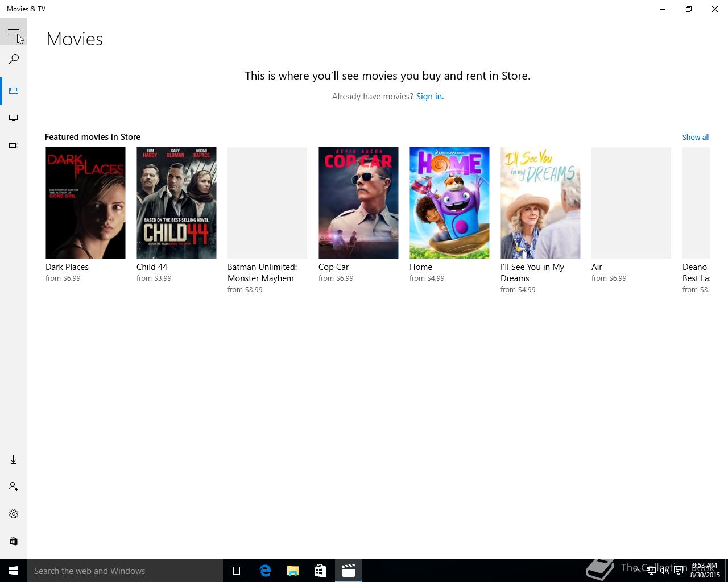Click the Search the web and Windows box
This screenshot has height=582, width=728.
(125, 571)
